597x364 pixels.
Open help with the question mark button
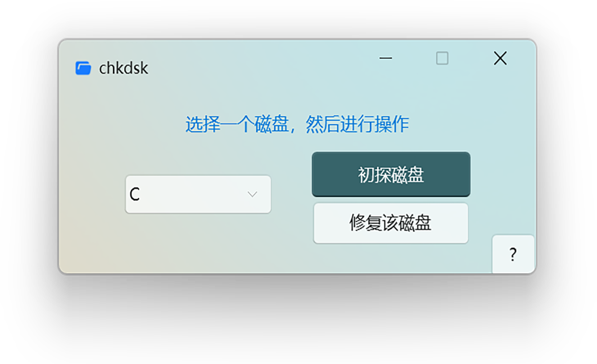pos(513,254)
